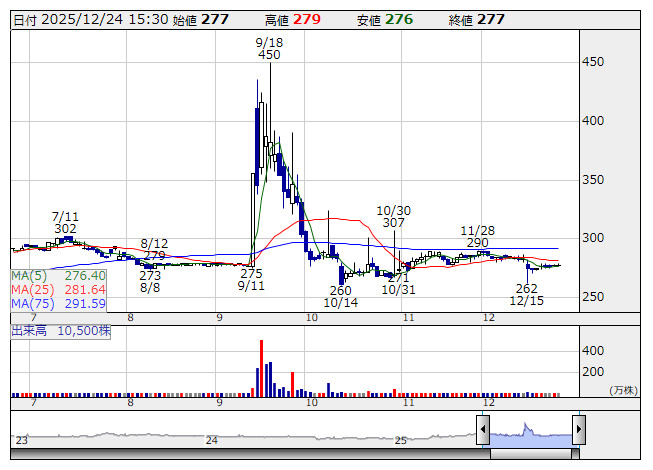Click the left range handle arrow
The width and height of the screenshot is (653, 470).
(482, 430)
